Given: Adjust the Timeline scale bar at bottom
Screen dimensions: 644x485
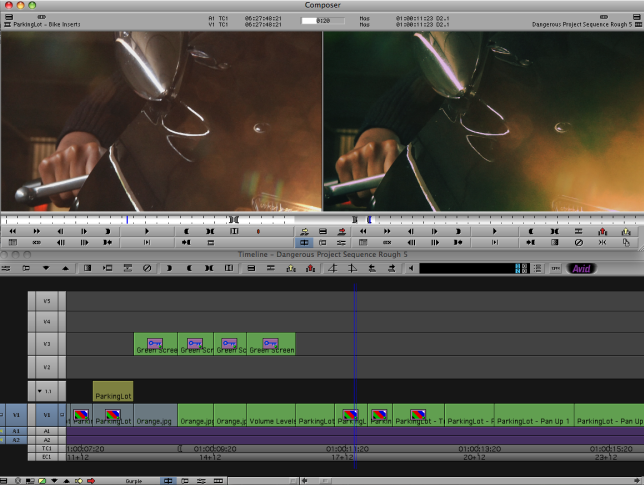Looking at the screenshot, I should (262, 481).
